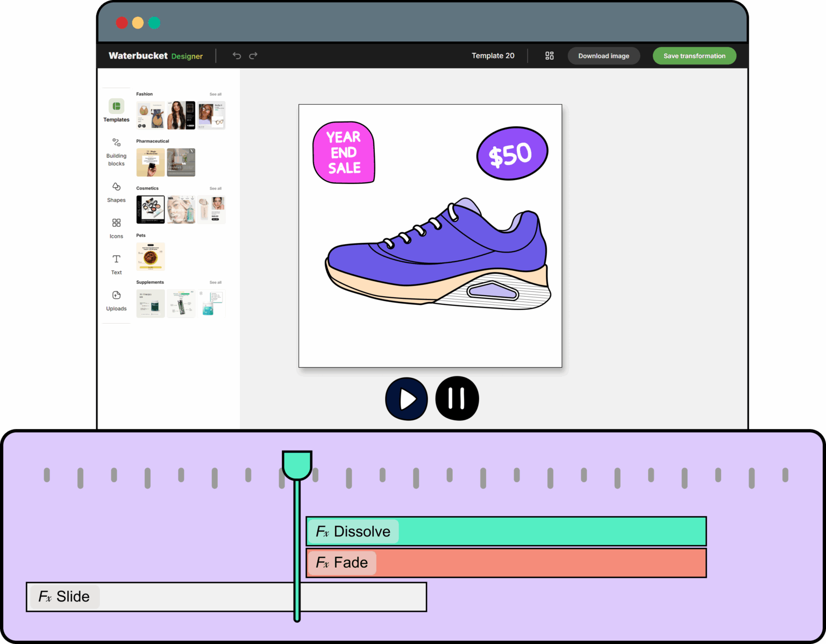The height and width of the screenshot is (644, 826).
Task: Click the green window maximize dot
Action: coord(154,23)
